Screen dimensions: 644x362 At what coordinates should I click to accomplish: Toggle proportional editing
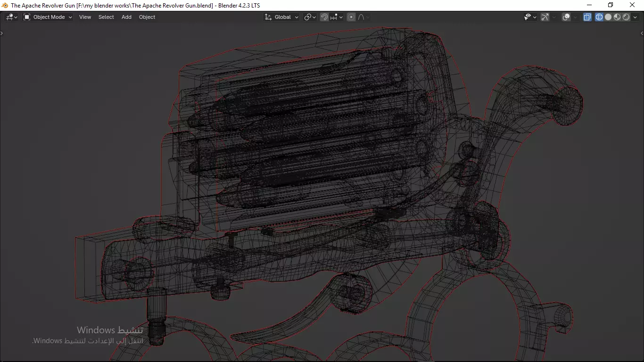[x=351, y=17]
